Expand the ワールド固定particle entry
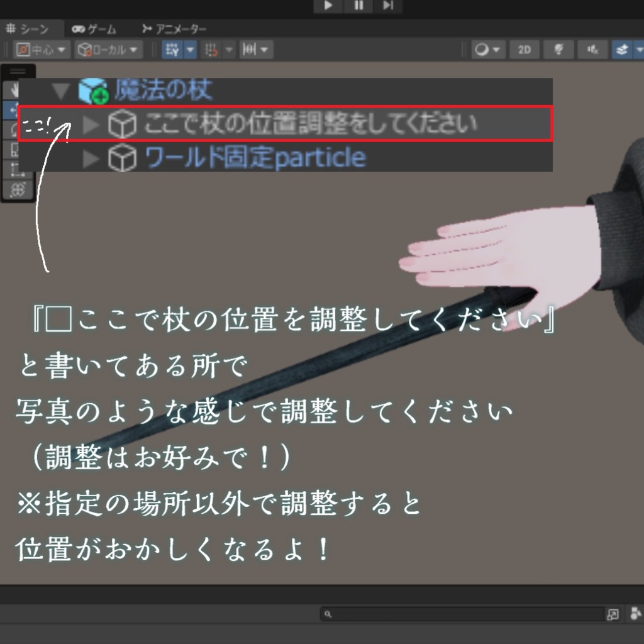644x644 pixels. tap(91, 158)
